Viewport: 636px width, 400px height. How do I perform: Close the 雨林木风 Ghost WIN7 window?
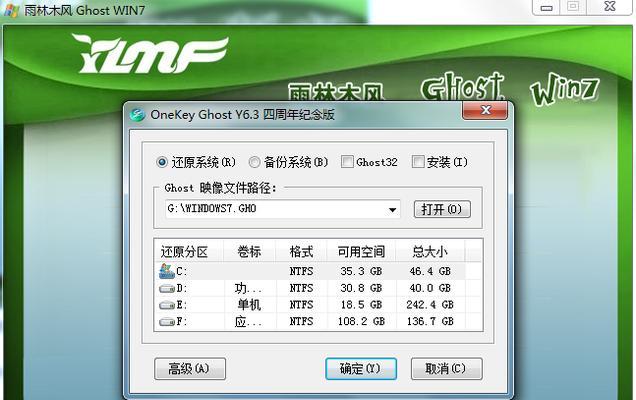pos(610,7)
